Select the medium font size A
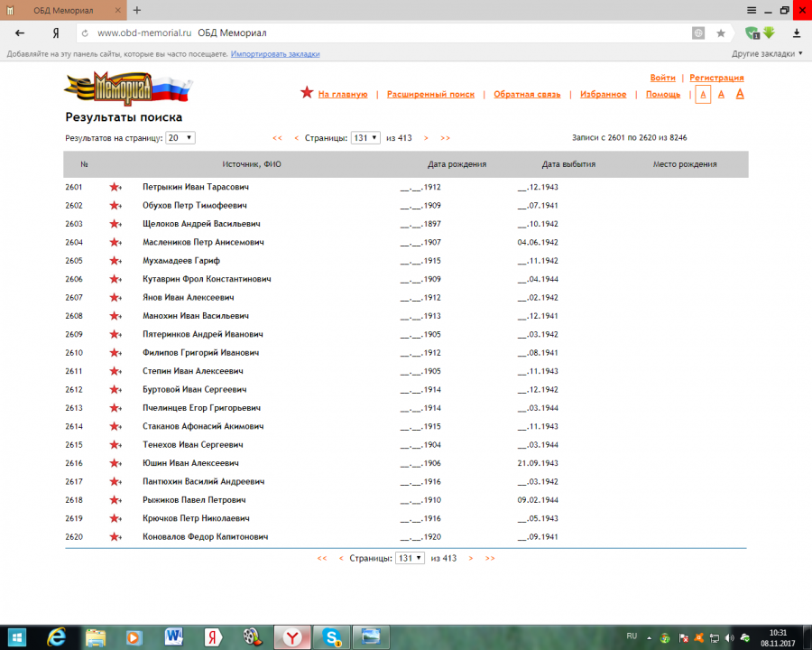Screen dimensions: 812x650 pyautogui.click(x=722, y=94)
